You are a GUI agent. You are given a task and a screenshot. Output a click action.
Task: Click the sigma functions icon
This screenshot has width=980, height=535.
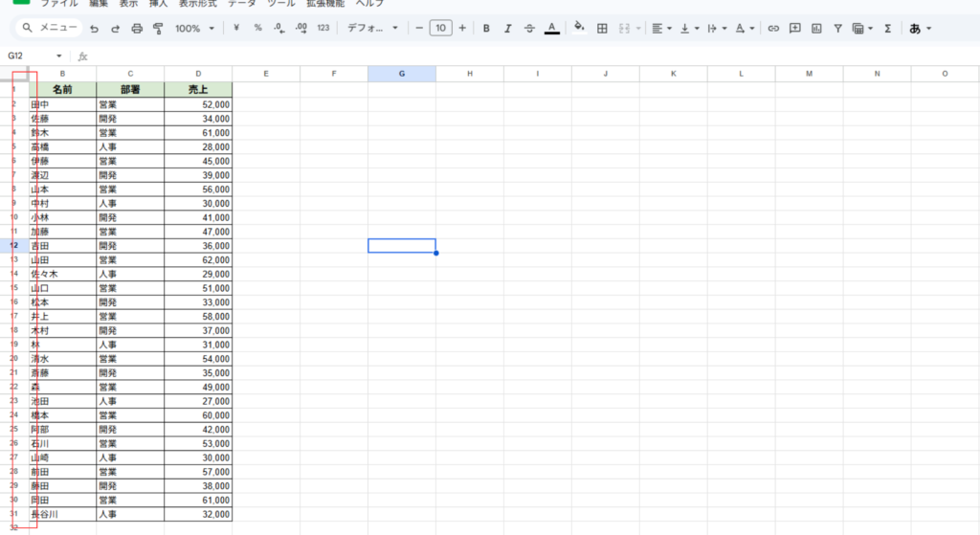(887, 29)
